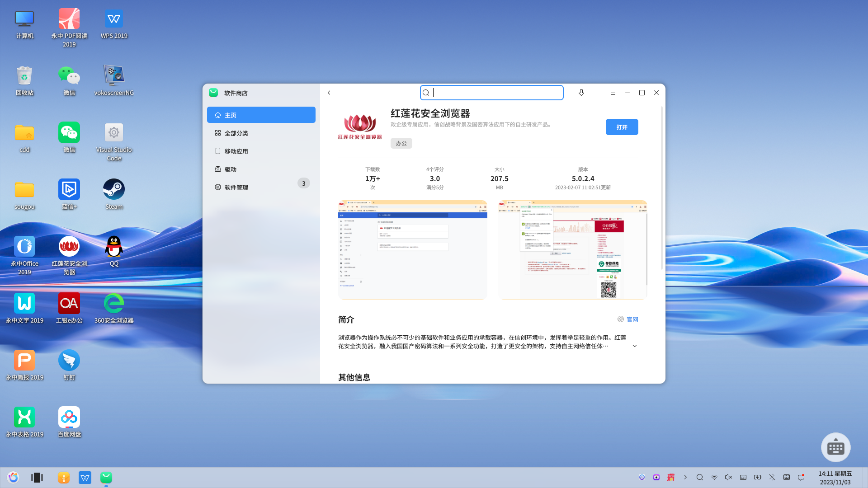This screenshot has height=488, width=868.
Task: Open the downloads manager icon
Action: (x=581, y=93)
